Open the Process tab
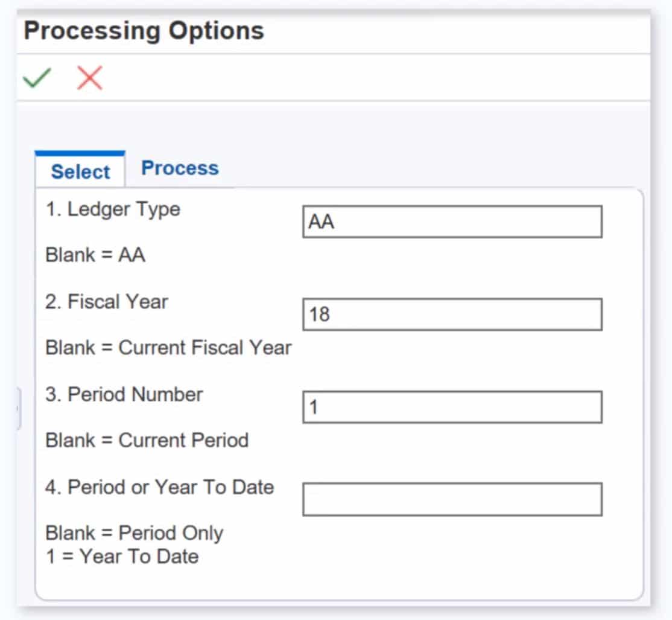The height and width of the screenshot is (620, 672). 180,168
